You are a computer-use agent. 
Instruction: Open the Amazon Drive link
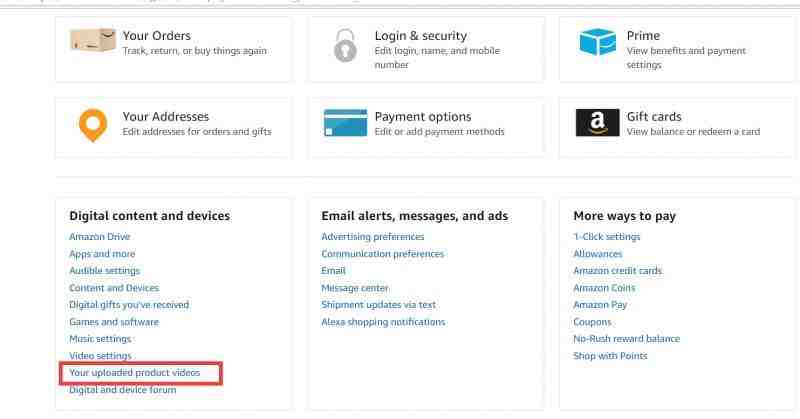pyautogui.click(x=99, y=237)
